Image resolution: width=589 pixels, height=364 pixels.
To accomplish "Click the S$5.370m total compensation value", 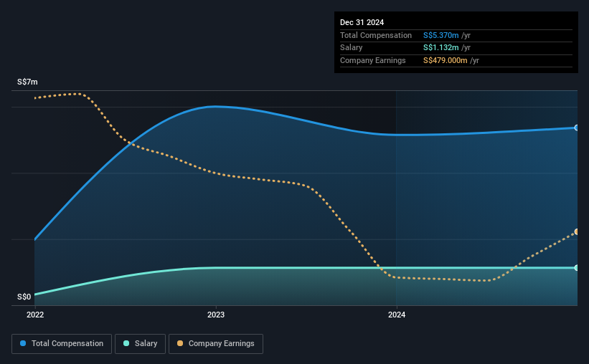I will (x=440, y=35).
